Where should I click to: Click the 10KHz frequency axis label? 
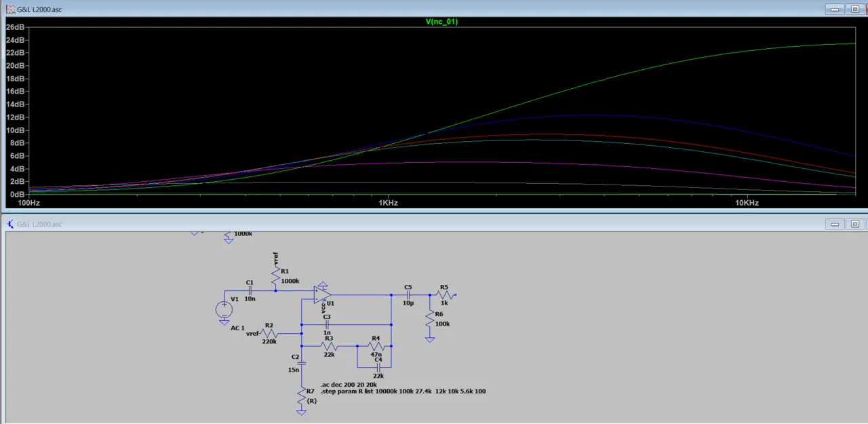pos(746,203)
